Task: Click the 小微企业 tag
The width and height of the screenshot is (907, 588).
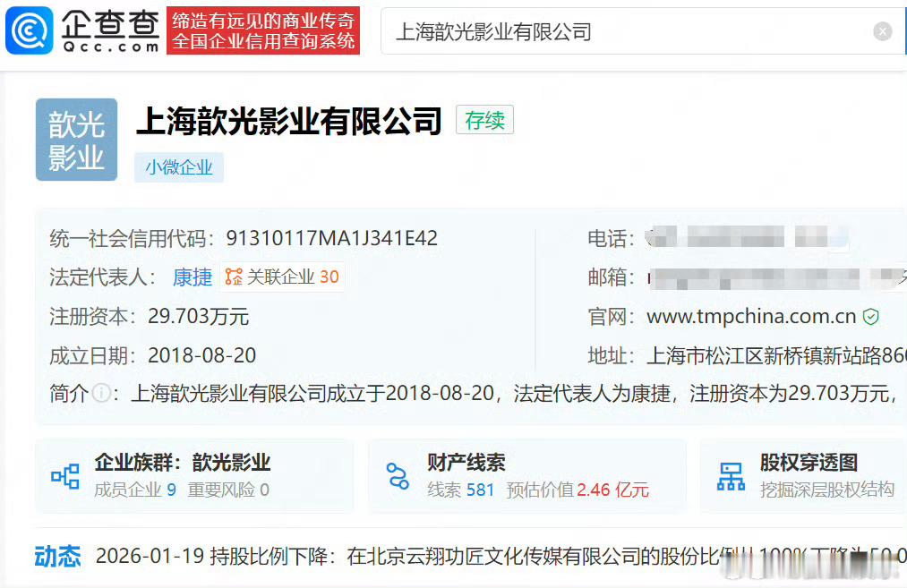Action: click(179, 167)
